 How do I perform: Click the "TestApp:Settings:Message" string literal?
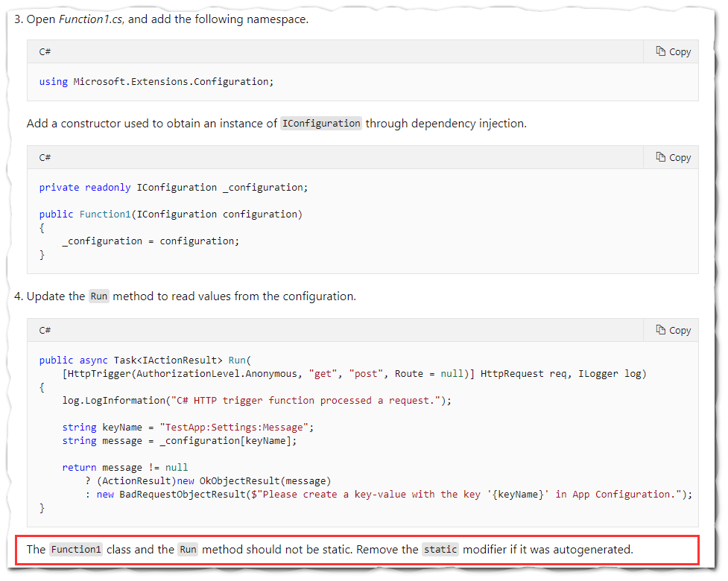tap(234, 428)
